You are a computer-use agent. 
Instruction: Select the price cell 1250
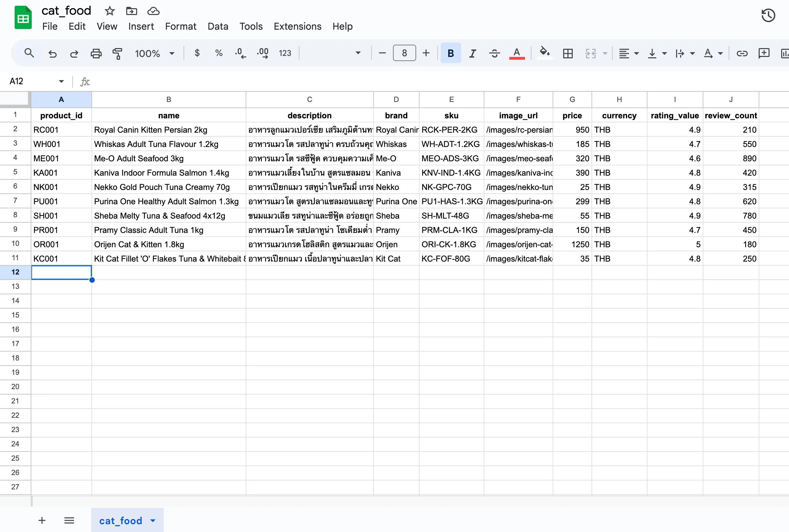[572, 244]
